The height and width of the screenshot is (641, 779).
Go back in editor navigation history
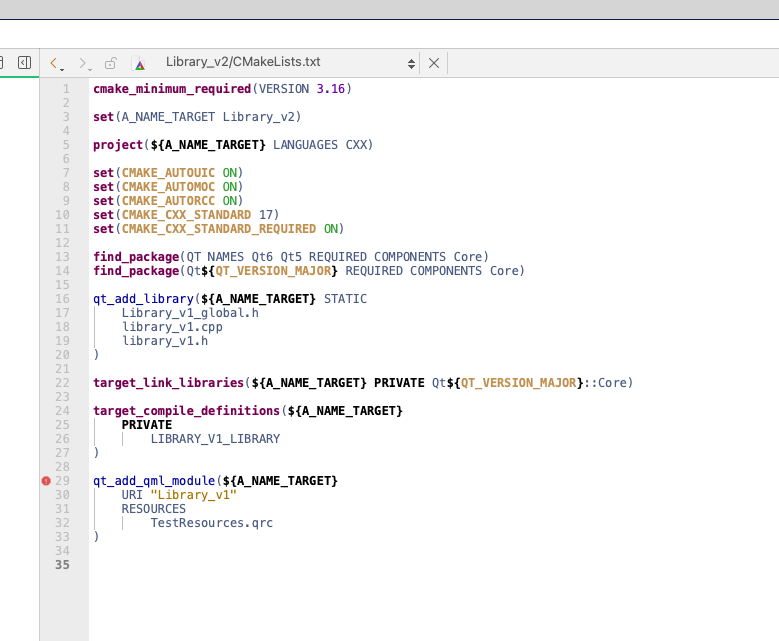coord(56,63)
